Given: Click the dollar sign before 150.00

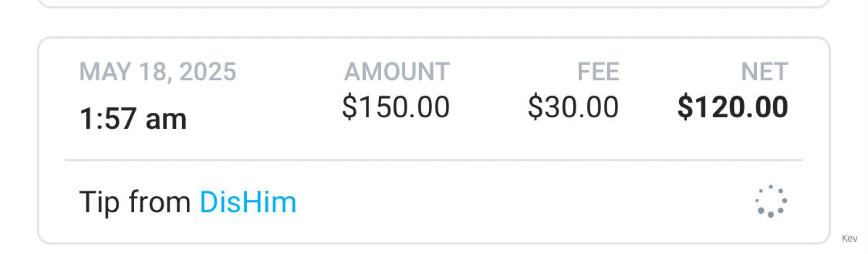Looking at the screenshot, I should click(x=349, y=107).
